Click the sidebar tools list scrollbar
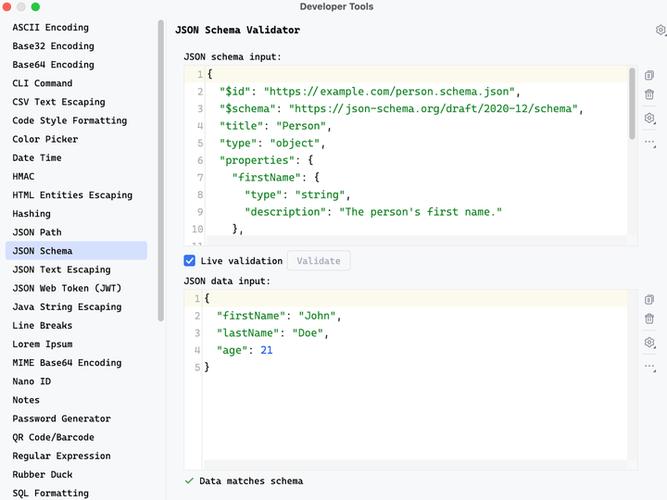This screenshot has width=667, height=500. [161, 170]
